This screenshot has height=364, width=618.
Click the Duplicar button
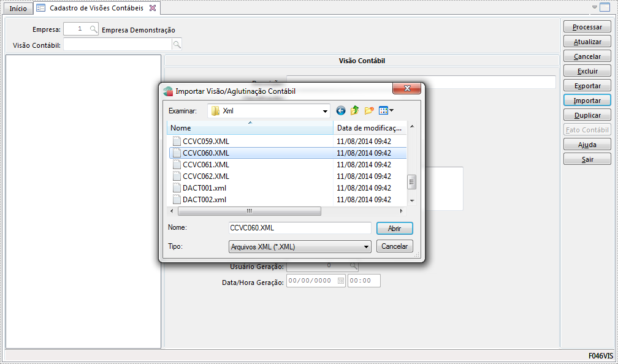(587, 115)
